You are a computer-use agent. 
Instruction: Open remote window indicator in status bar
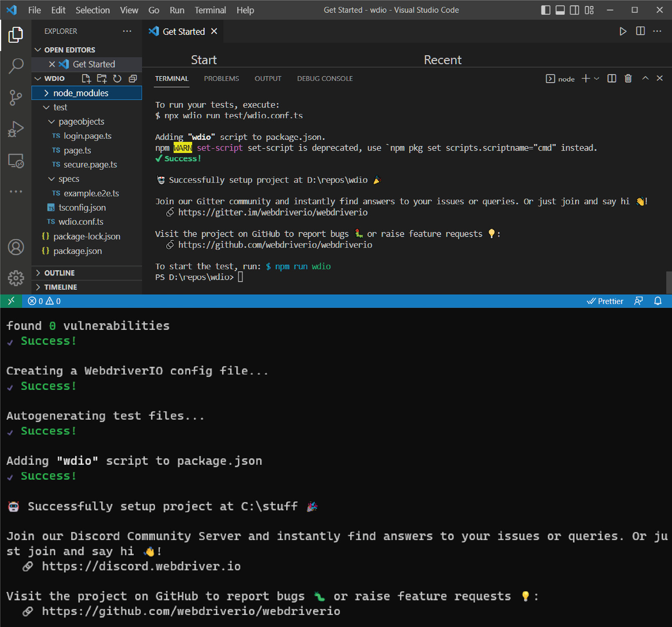(x=11, y=301)
